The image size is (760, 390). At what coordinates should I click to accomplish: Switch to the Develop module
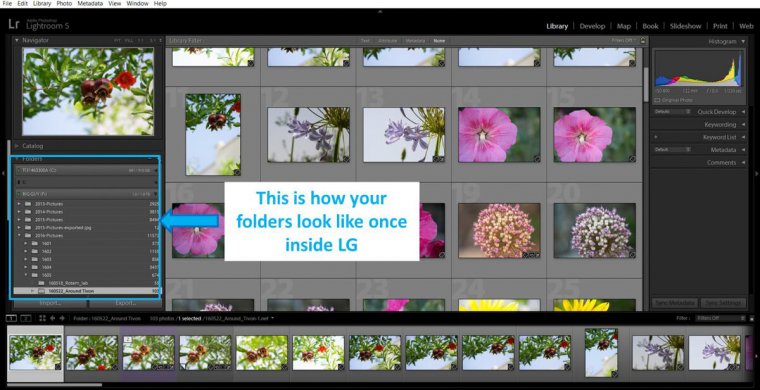tap(592, 26)
